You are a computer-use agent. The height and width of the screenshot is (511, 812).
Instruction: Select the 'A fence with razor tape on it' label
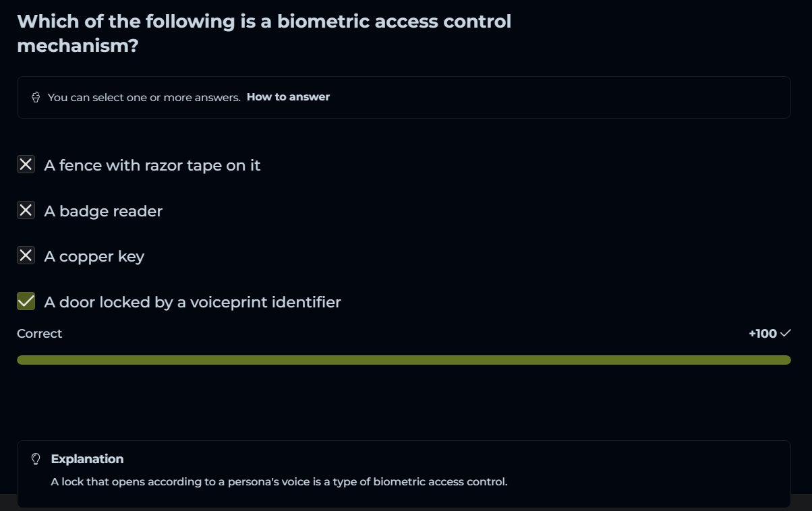click(x=152, y=165)
